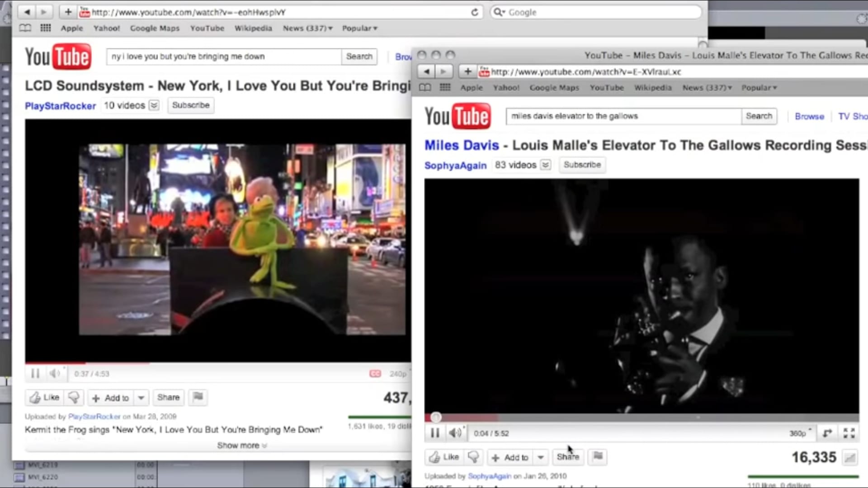Screen dimensions: 868x488
Task: Pop out the Miles Davis video player
Action: tap(827, 433)
